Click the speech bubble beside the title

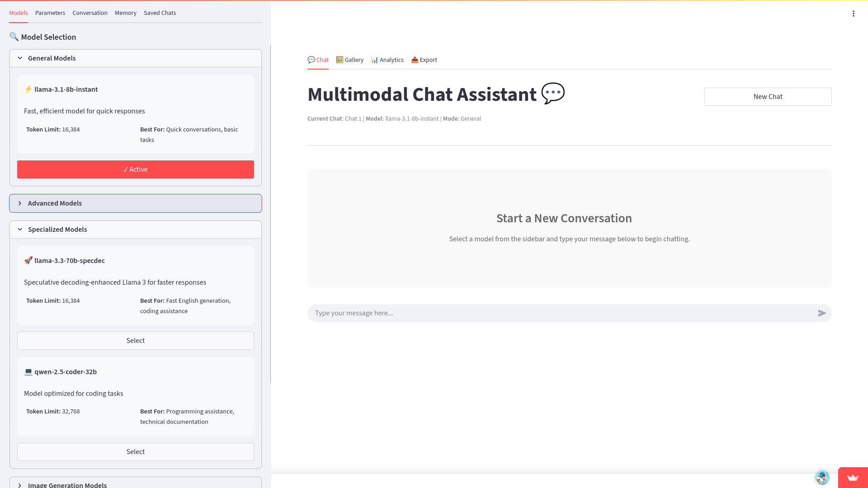553,94
